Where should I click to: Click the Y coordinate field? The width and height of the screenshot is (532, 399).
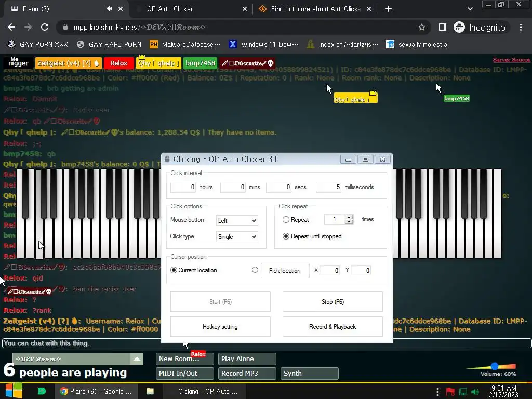click(x=361, y=270)
